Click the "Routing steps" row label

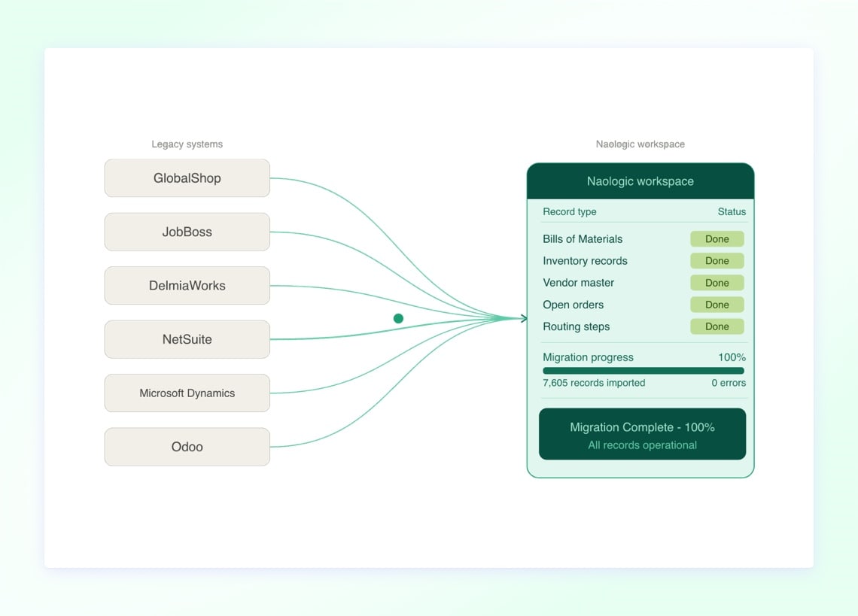[577, 326]
